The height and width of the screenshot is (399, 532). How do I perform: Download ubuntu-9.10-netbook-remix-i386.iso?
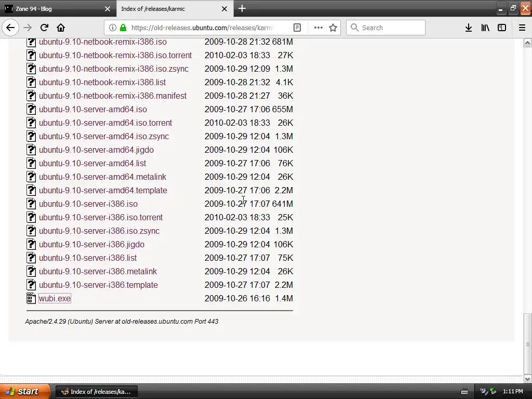(x=103, y=42)
